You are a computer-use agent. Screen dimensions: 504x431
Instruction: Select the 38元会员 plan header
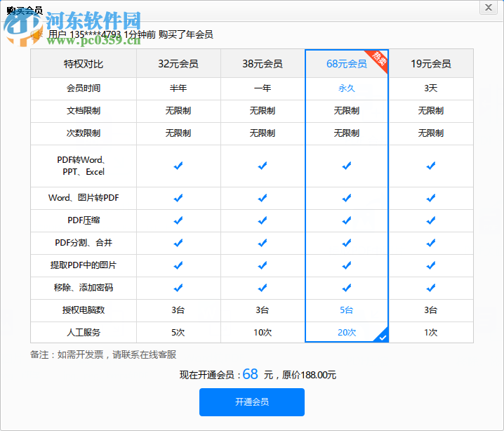point(263,64)
